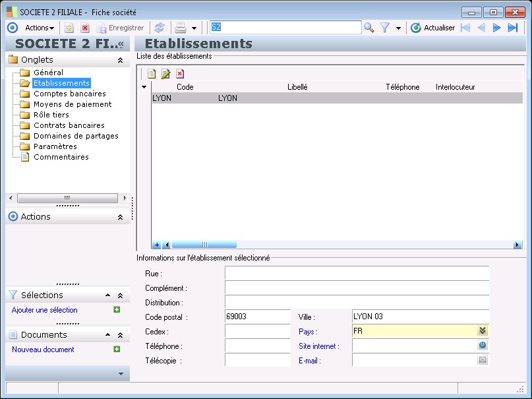Click the new record icon in main toolbar

point(69,28)
